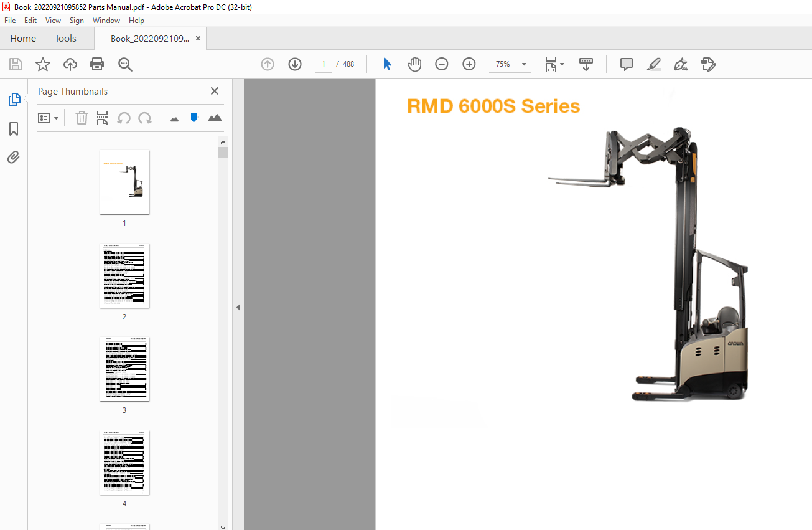The height and width of the screenshot is (530, 812).
Task: Click the thumbnails scrollbar thumb
Action: [x=223, y=152]
